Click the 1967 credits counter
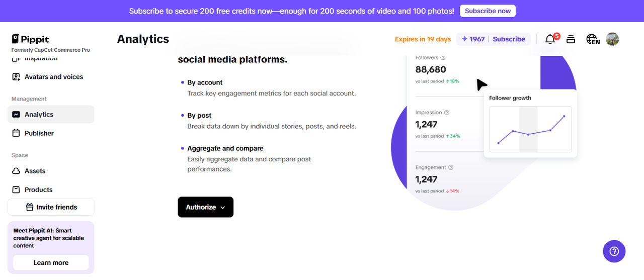644x280 pixels. point(473,39)
